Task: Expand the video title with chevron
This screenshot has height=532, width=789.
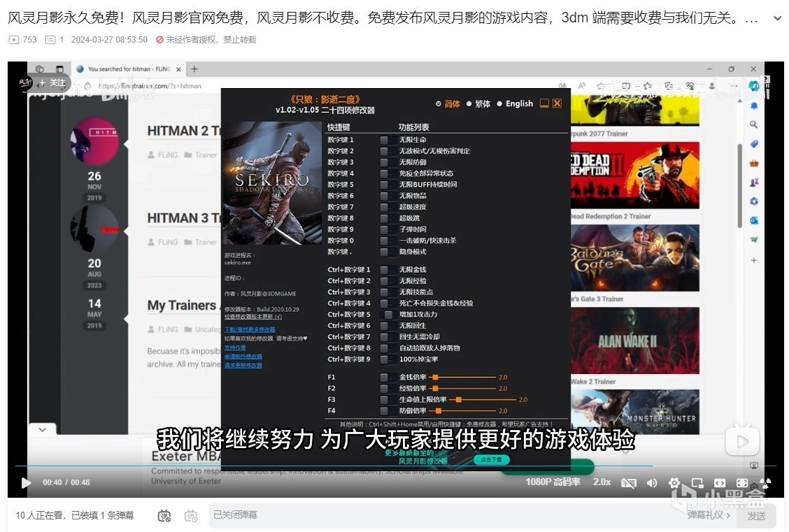Action: (777, 18)
